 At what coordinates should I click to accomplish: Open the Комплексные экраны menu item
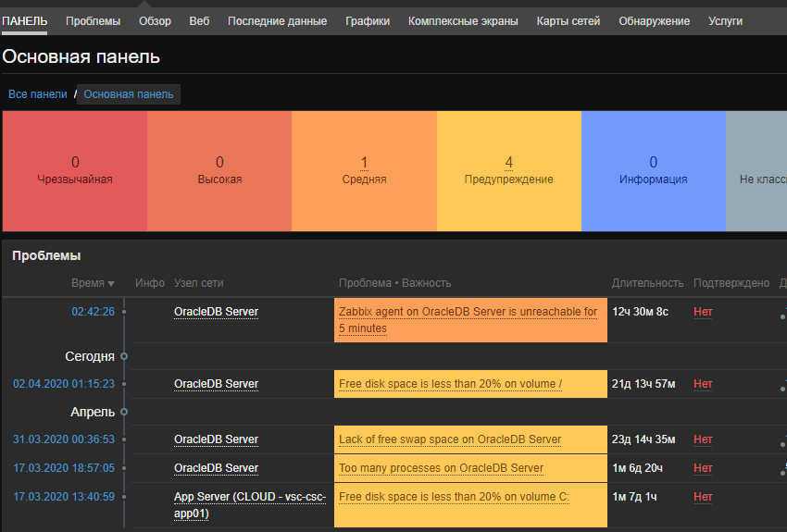pos(463,21)
